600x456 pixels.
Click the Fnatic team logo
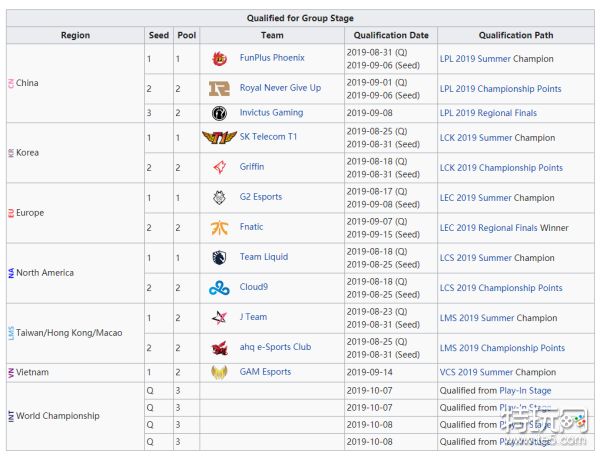point(219,227)
